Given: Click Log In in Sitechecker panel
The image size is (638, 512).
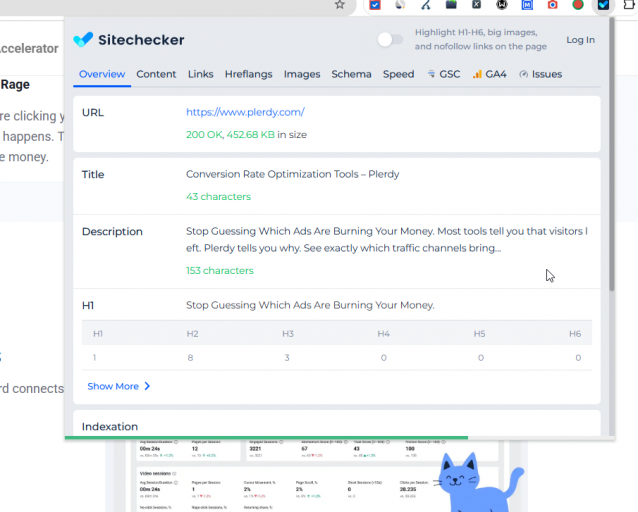Looking at the screenshot, I should [x=580, y=40].
